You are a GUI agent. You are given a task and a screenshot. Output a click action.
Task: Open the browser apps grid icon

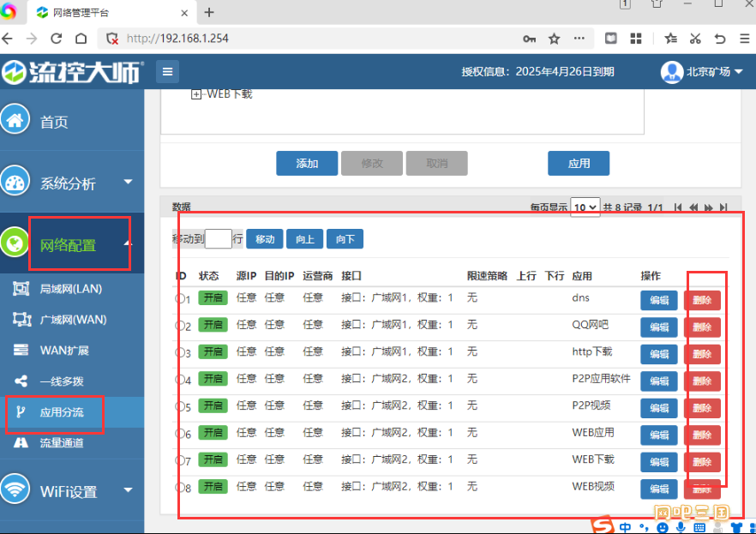click(636, 39)
